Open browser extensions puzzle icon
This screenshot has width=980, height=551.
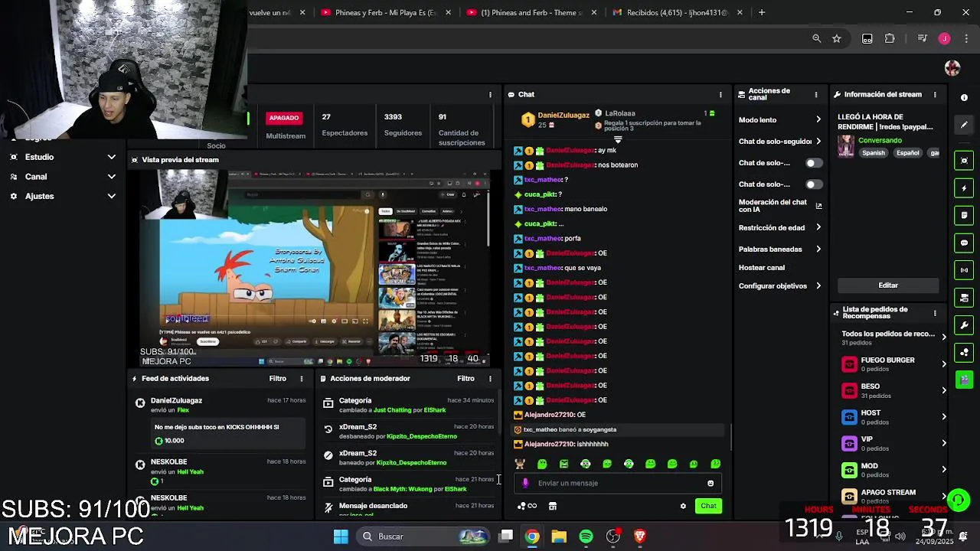click(890, 38)
